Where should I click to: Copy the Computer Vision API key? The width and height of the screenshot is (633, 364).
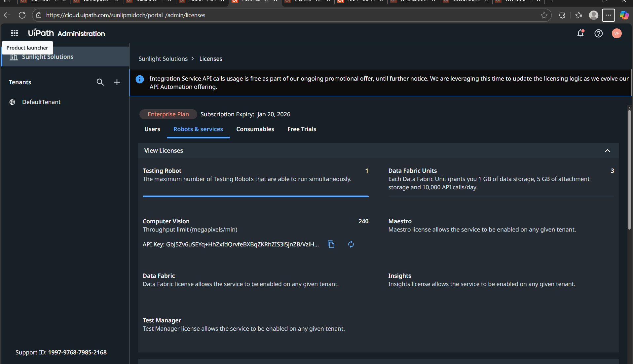coord(331,244)
